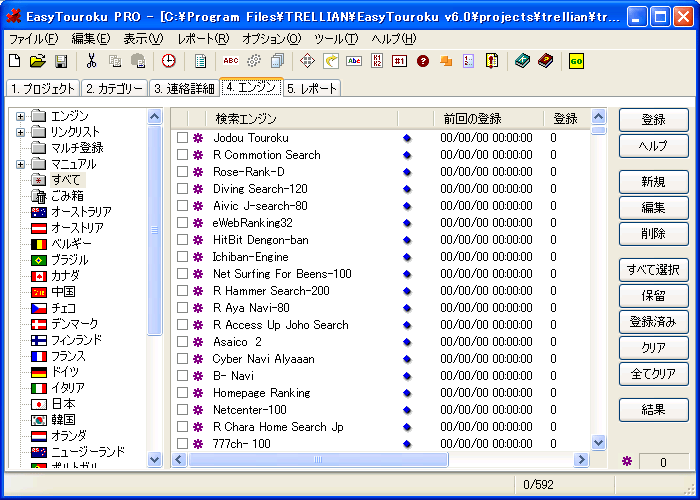Tick the 777ch- 100 checkbox

[x=182, y=443]
